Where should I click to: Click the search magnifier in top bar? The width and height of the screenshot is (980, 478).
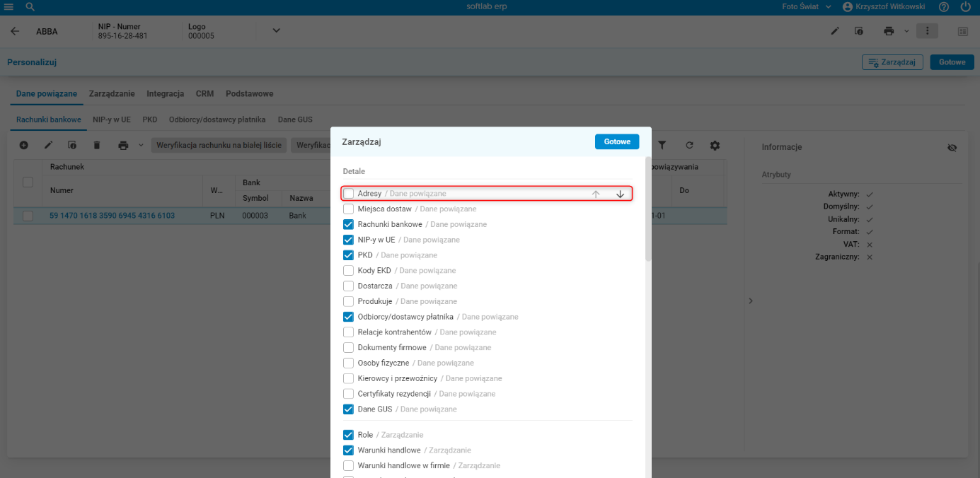pyautogui.click(x=30, y=6)
